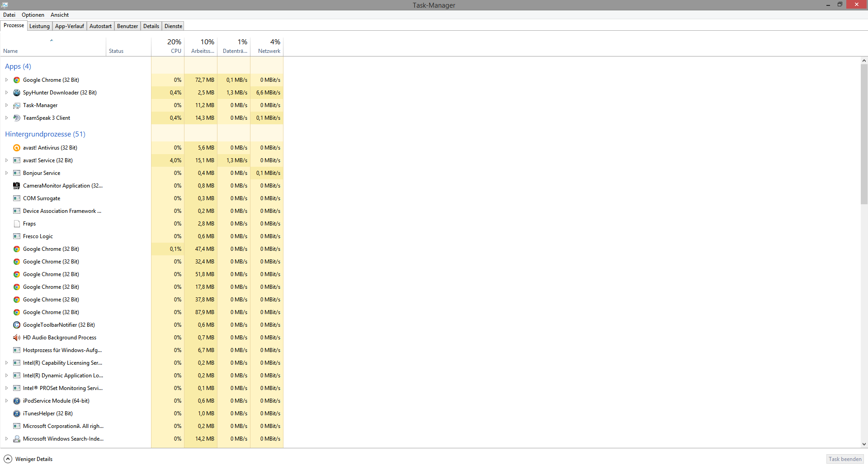Click the CameraMonitor Application icon
This screenshot has height=470, width=868.
click(17, 186)
